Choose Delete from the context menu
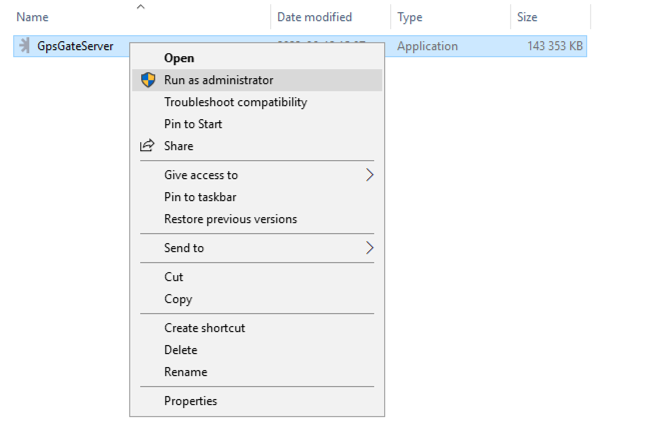Screen dimensions: 657x424 [257, 350]
